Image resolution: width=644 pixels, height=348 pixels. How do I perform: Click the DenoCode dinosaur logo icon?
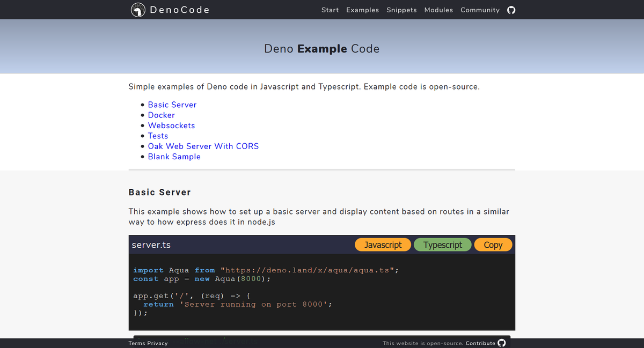(138, 10)
